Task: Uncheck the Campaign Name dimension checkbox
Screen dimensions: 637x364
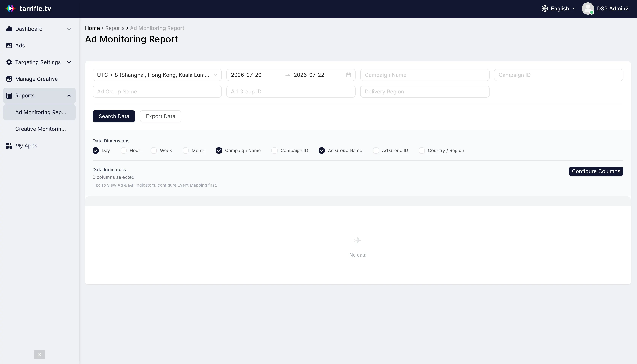Action: pyautogui.click(x=219, y=151)
